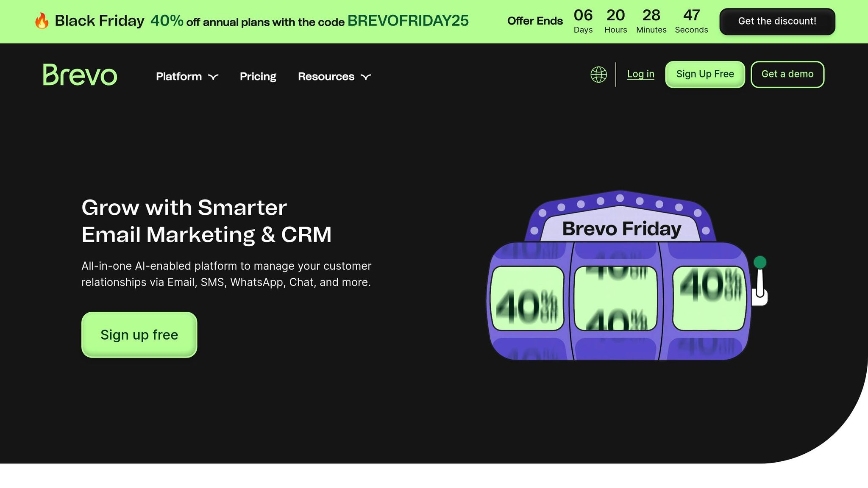This screenshot has width=868, height=488.
Task: Request a demo via Get a demo
Action: pyautogui.click(x=787, y=74)
